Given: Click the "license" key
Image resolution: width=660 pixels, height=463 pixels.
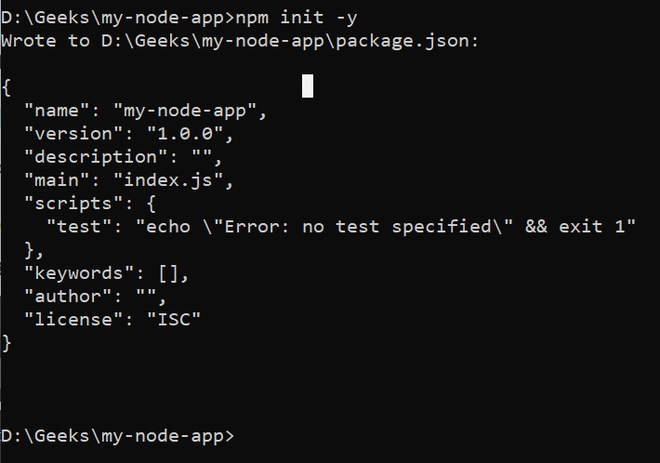Looking at the screenshot, I should point(74,319).
